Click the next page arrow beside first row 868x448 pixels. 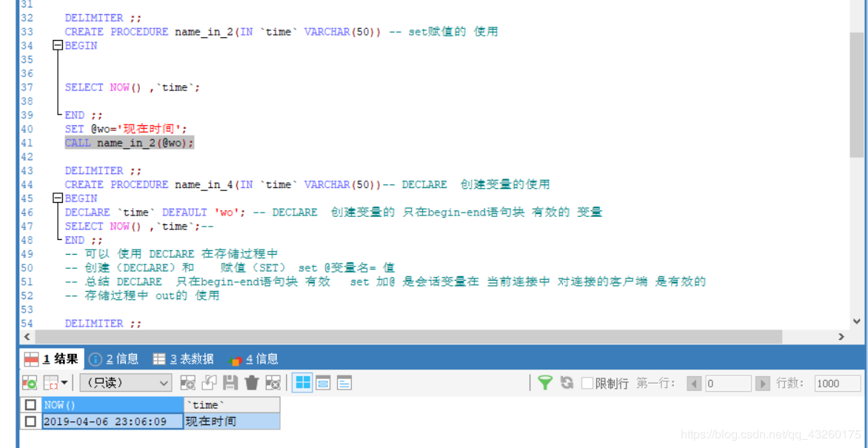(763, 384)
